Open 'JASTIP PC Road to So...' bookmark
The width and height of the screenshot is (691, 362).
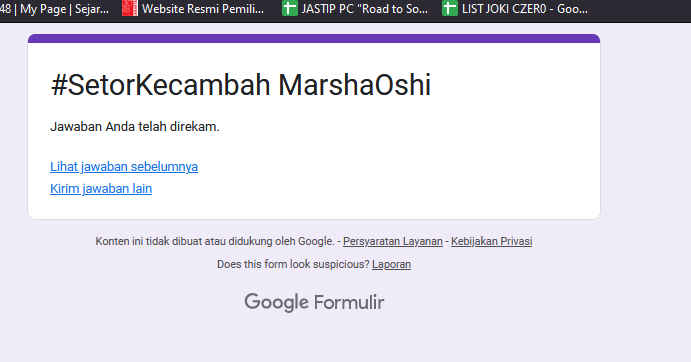[355, 9]
